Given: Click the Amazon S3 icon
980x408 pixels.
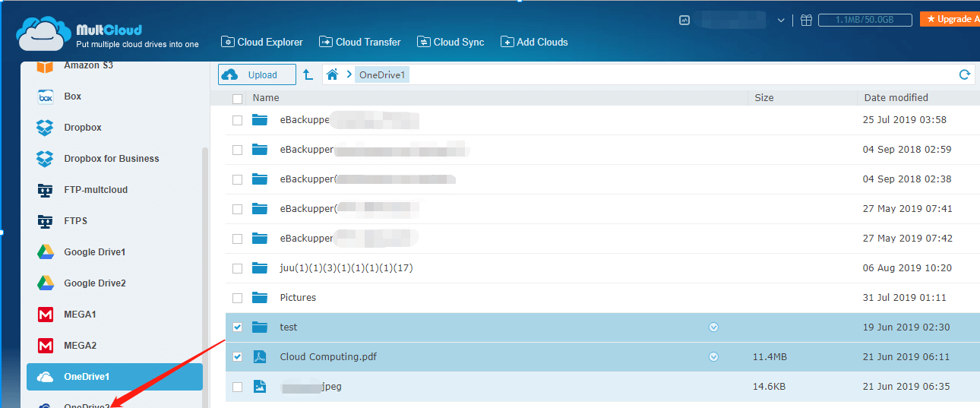Looking at the screenshot, I should point(46,66).
